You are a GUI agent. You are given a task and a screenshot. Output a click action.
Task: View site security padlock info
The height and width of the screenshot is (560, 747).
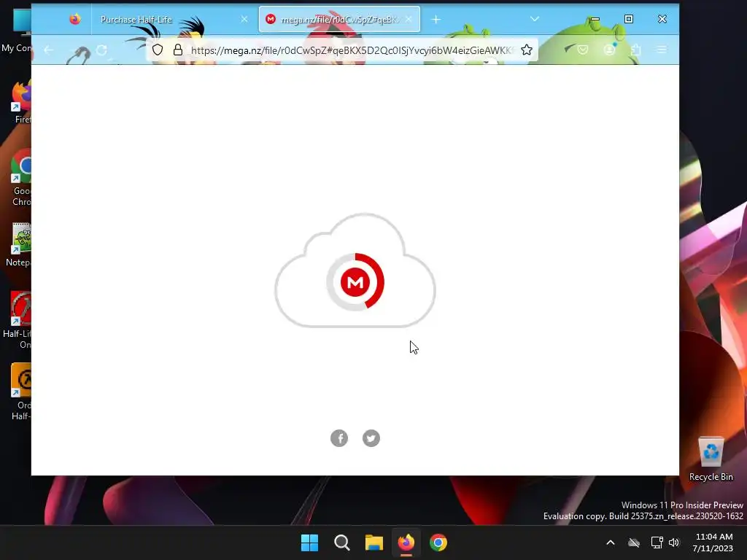[x=178, y=50]
